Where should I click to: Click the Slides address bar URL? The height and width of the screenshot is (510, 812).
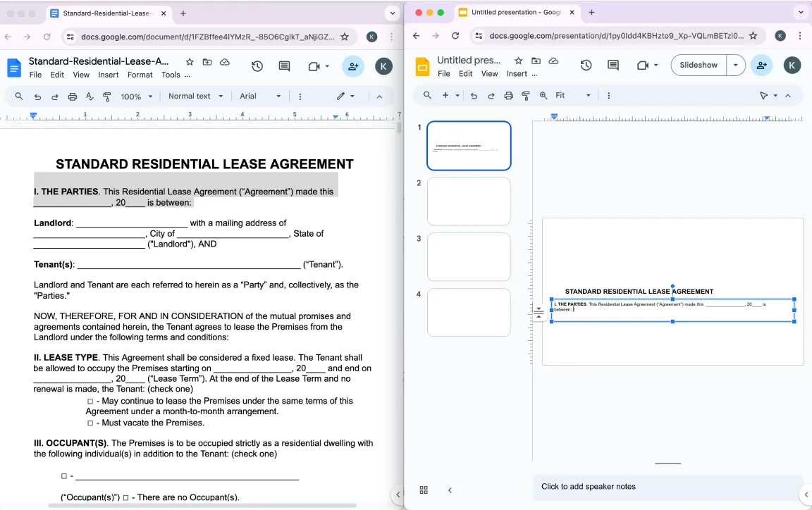(x=616, y=36)
